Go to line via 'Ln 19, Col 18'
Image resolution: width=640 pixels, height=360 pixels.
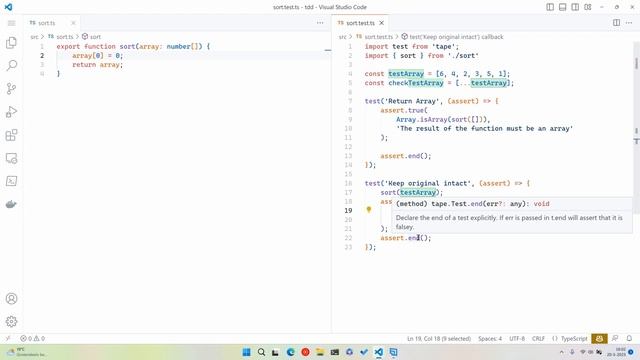coord(439,339)
